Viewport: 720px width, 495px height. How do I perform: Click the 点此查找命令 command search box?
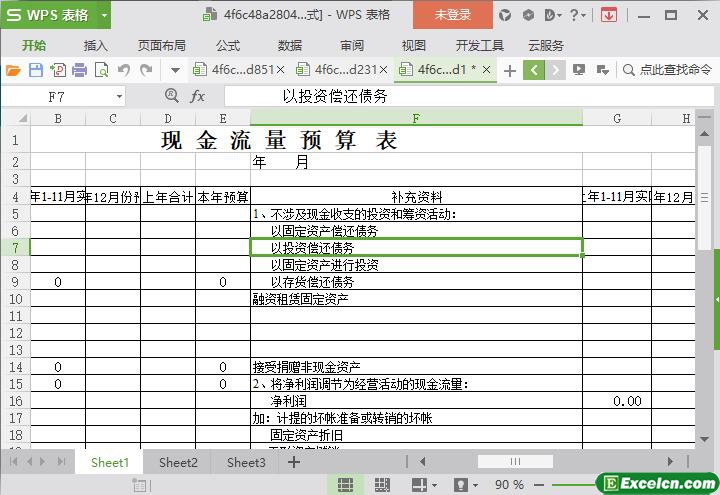[x=667, y=70]
